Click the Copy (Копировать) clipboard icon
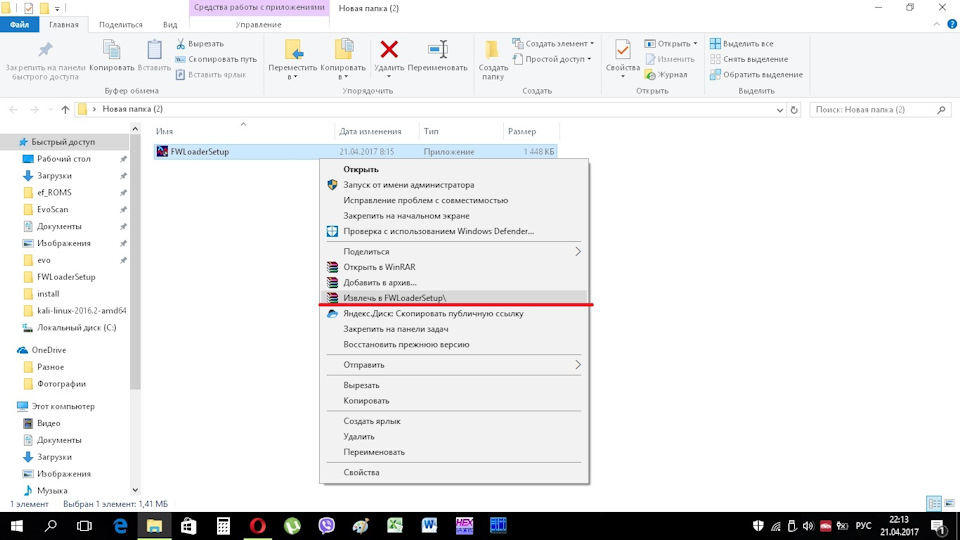 pos(111,51)
